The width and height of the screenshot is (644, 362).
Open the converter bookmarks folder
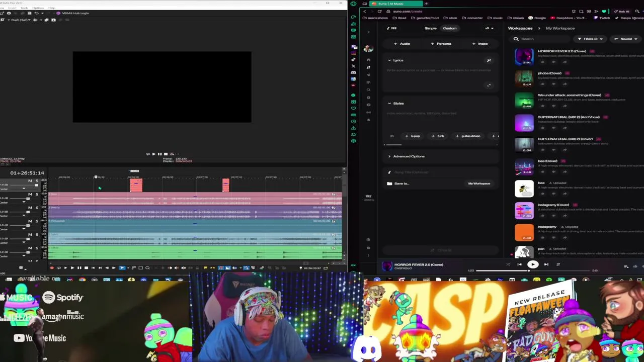coord(472,18)
